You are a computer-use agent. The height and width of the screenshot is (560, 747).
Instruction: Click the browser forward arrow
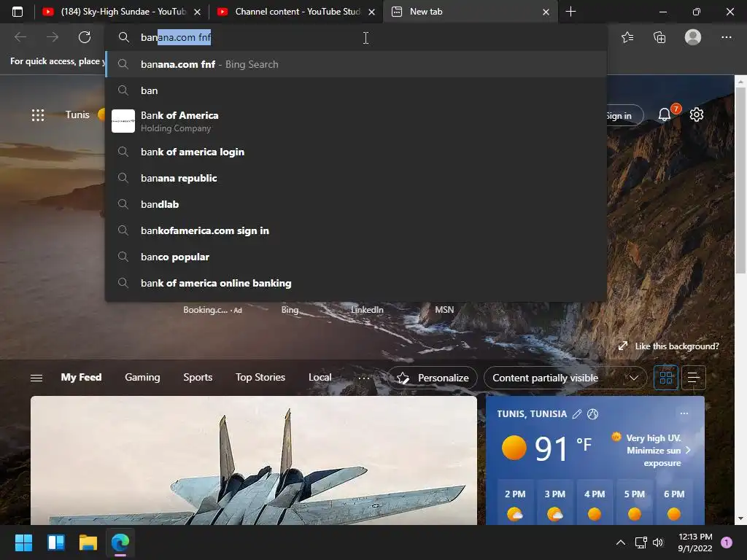click(x=53, y=37)
